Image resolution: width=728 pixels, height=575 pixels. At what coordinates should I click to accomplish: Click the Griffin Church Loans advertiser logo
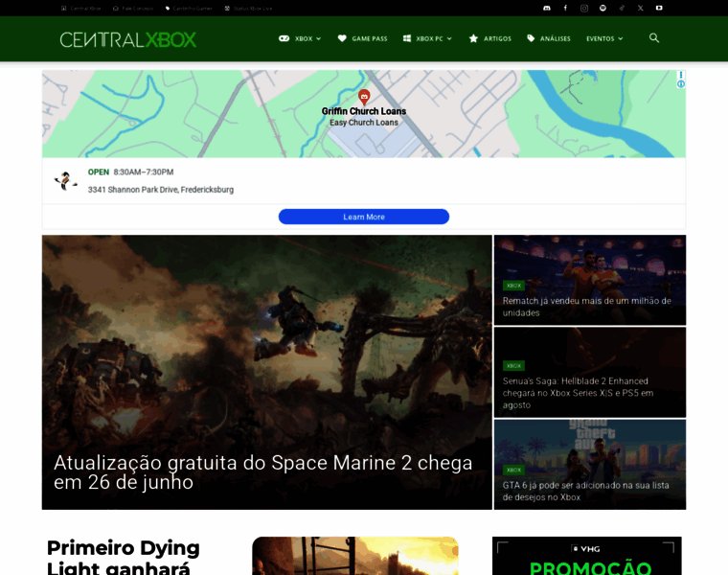65,181
